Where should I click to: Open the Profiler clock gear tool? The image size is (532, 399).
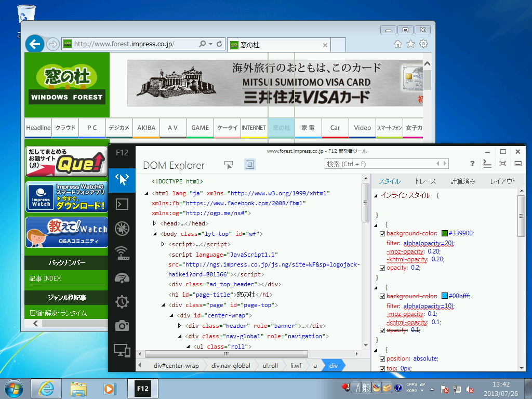point(122,302)
